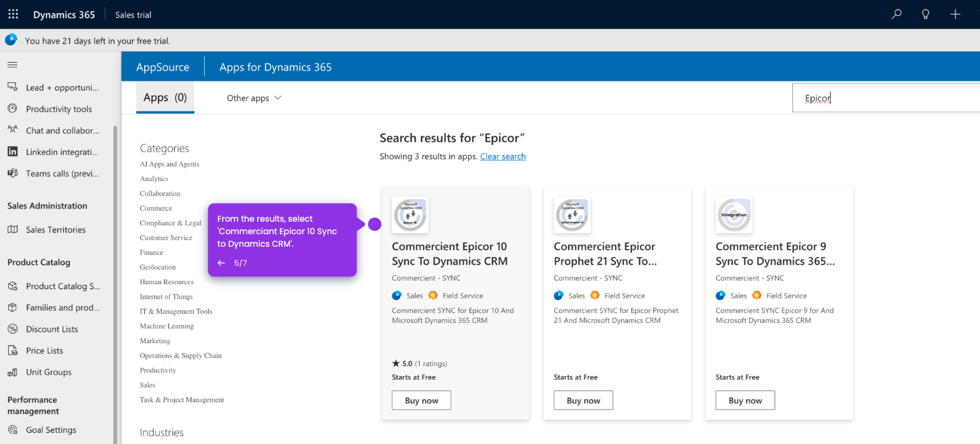Open the app launcher waffle icon

click(13, 14)
